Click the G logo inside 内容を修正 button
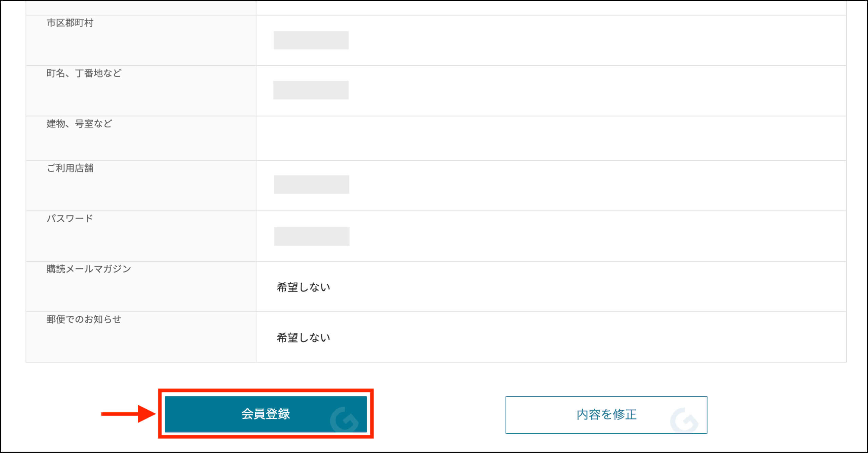This screenshot has width=868, height=453. (x=684, y=420)
